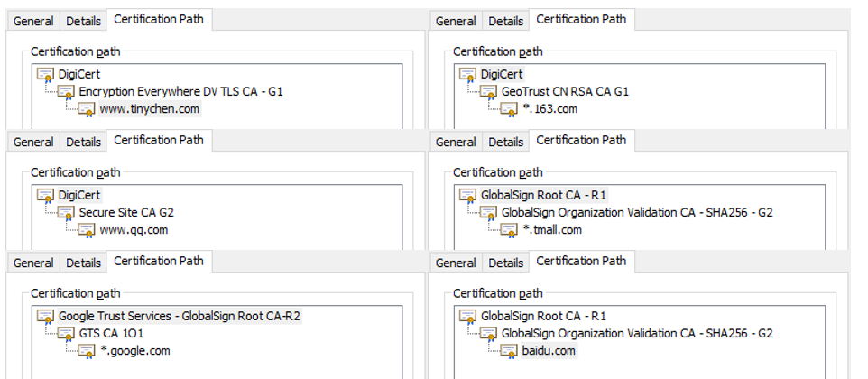
Task: Click icon of GlobalSign Organization Validation CA above *.tmall.com
Action: [x=488, y=212]
